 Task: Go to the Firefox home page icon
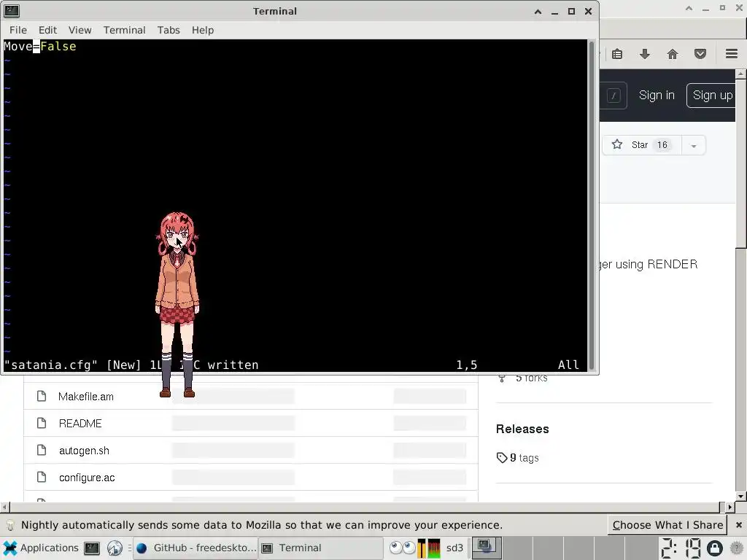(672, 54)
